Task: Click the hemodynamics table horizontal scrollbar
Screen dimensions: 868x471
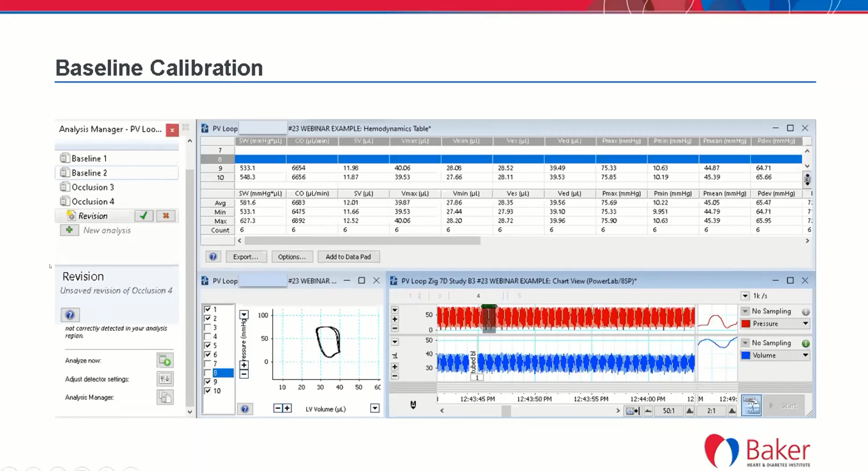Action: click(x=362, y=241)
